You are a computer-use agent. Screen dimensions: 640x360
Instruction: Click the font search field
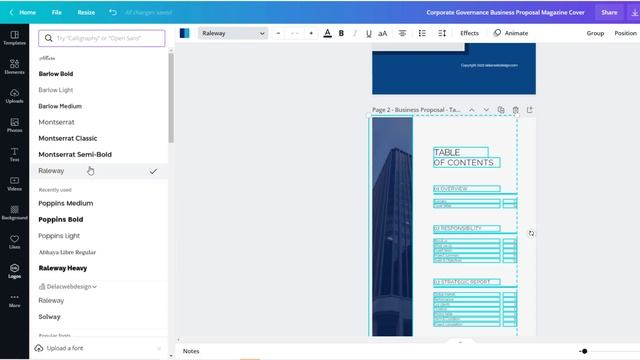[102, 38]
